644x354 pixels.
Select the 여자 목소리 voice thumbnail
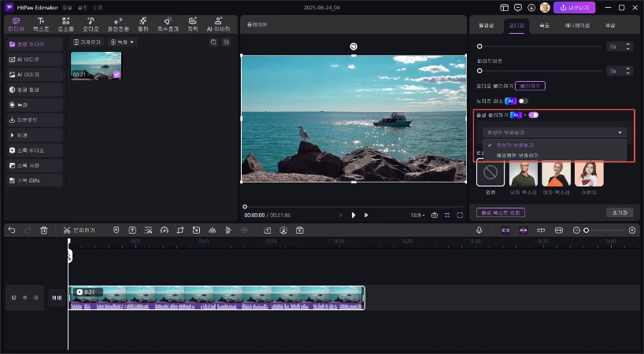tap(556, 174)
